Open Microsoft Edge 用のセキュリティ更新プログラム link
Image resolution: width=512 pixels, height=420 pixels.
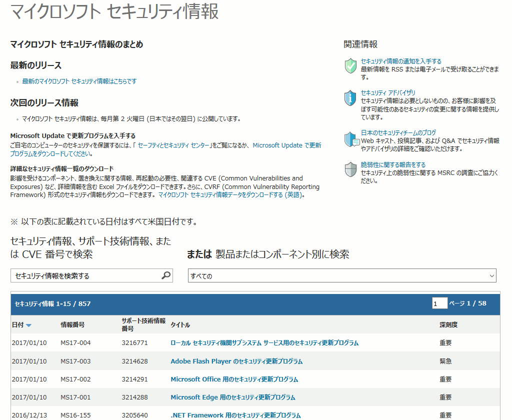point(233,397)
